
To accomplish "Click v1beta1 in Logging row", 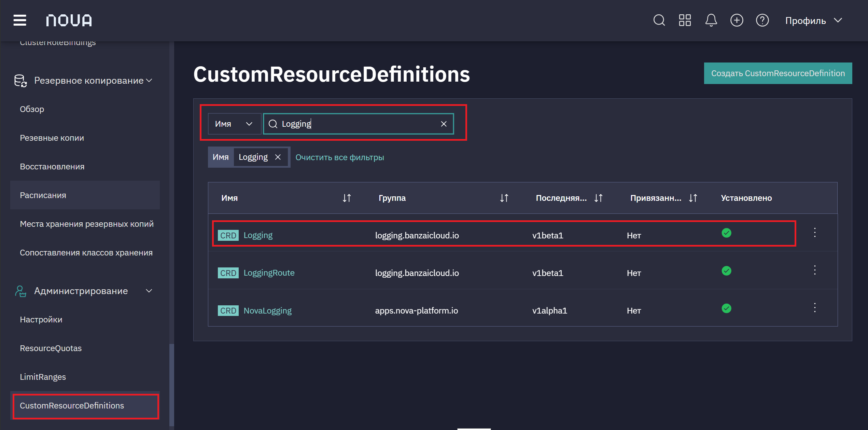I will point(547,235).
